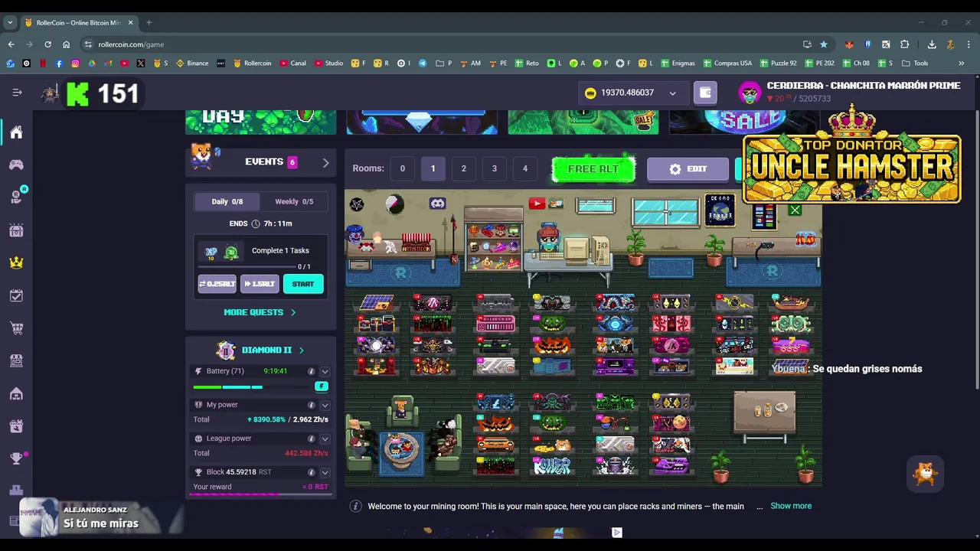Show Battery info icon
This screenshot has height=551, width=980.
(311, 371)
